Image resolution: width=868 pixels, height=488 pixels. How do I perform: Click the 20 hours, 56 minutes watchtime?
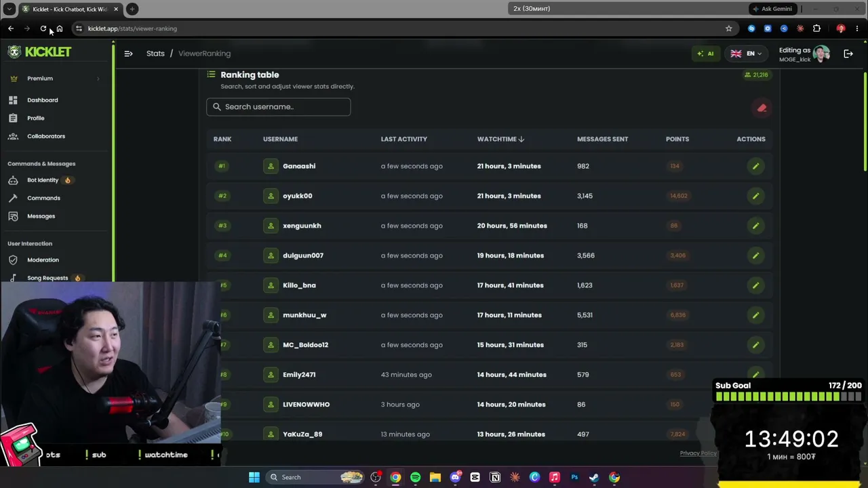point(512,226)
